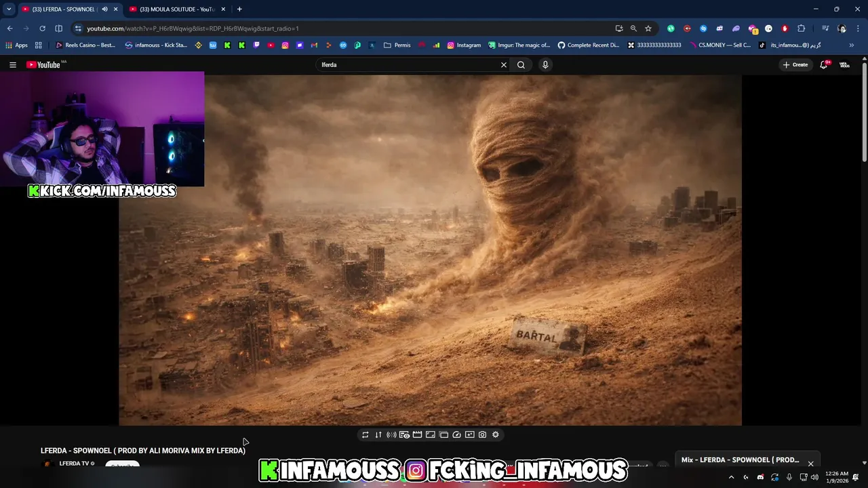Open the YouTube account avatar menu

844,65
